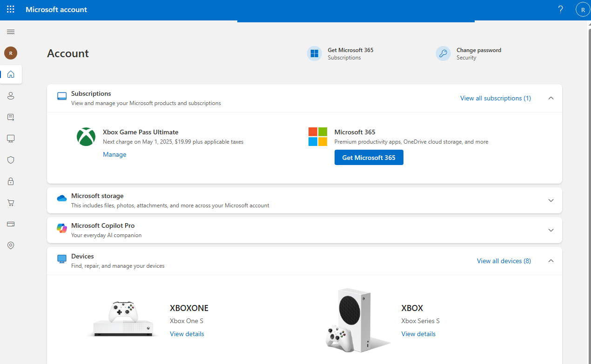The image size is (591, 364).
Task: Open the Security shield icon in sidebar
Action: click(x=11, y=160)
